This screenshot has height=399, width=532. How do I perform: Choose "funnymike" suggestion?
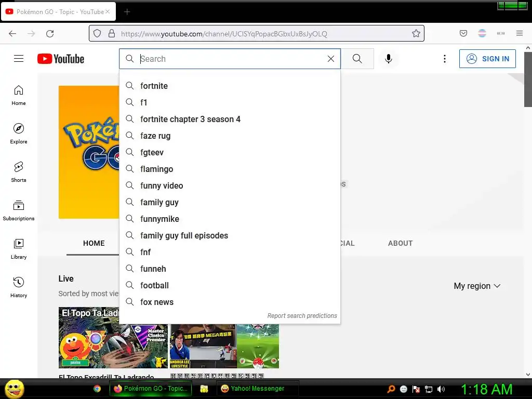click(230, 219)
